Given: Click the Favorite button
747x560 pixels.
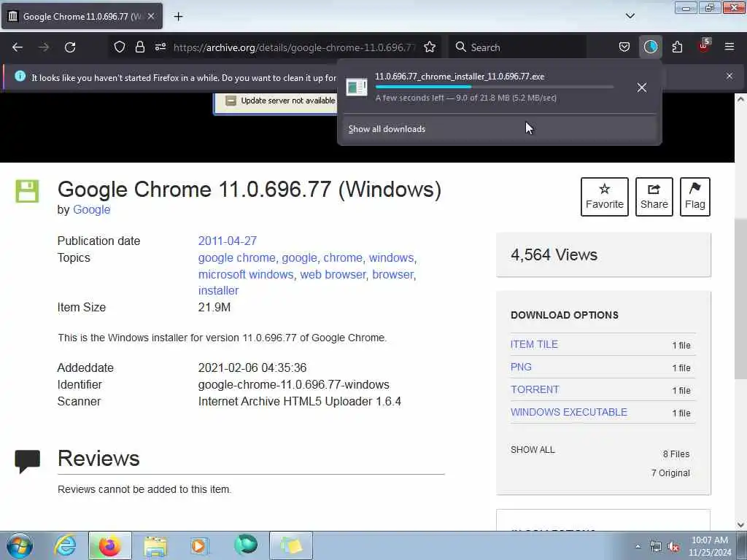Looking at the screenshot, I should coord(605,197).
